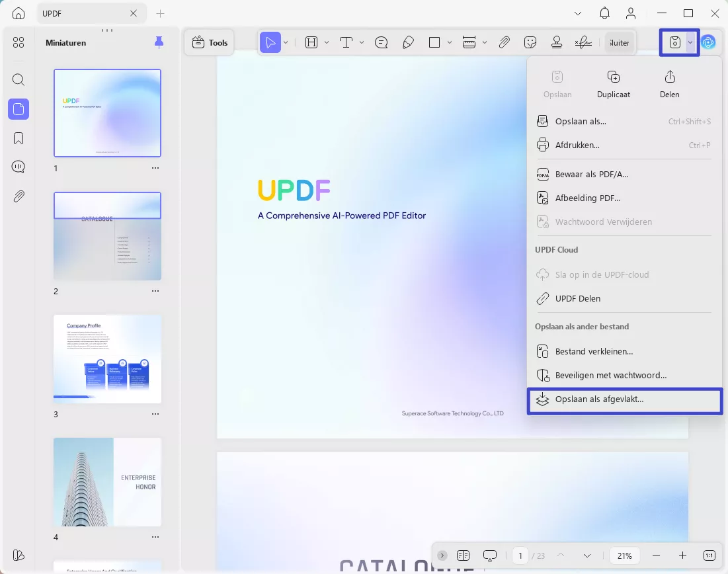728x574 pixels.
Task: Open the Tools button
Action: tap(210, 43)
